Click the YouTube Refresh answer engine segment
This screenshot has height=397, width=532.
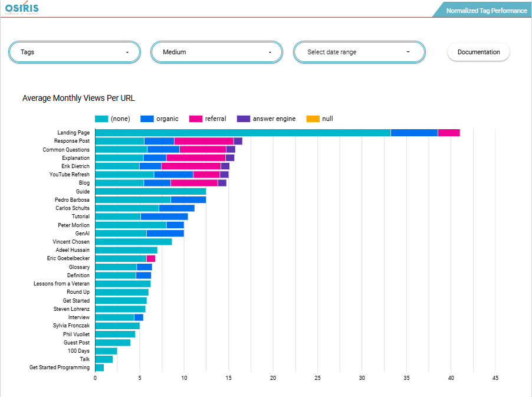[224, 175]
